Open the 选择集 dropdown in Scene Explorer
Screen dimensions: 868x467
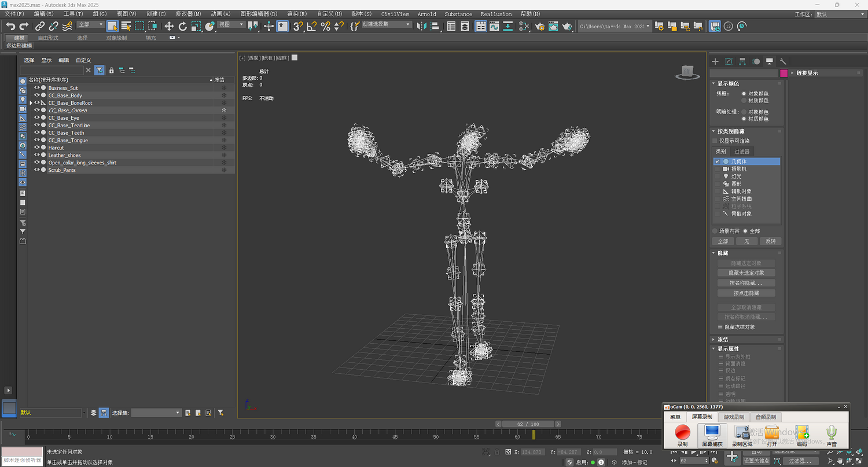pyautogui.click(x=156, y=413)
